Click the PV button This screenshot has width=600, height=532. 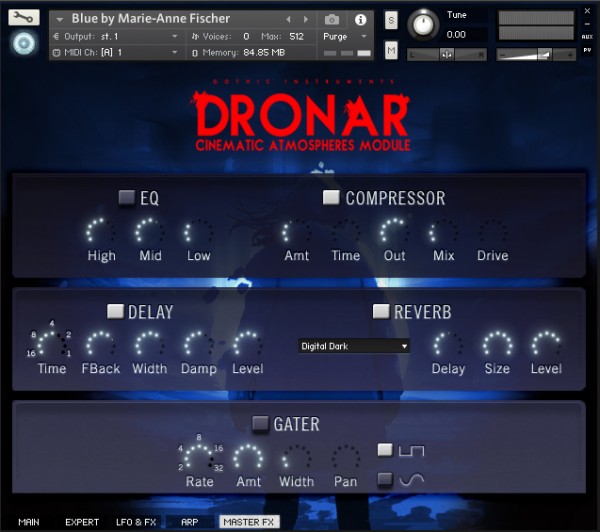587,50
